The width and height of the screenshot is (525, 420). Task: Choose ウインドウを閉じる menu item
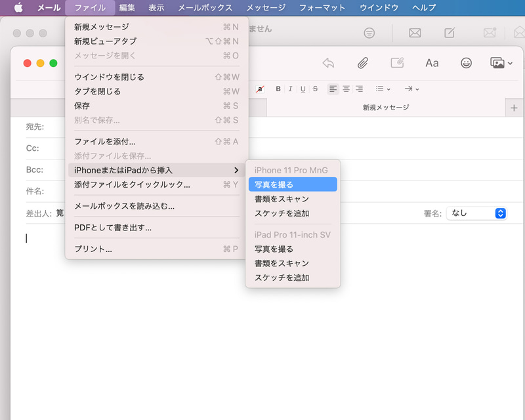coord(157,77)
